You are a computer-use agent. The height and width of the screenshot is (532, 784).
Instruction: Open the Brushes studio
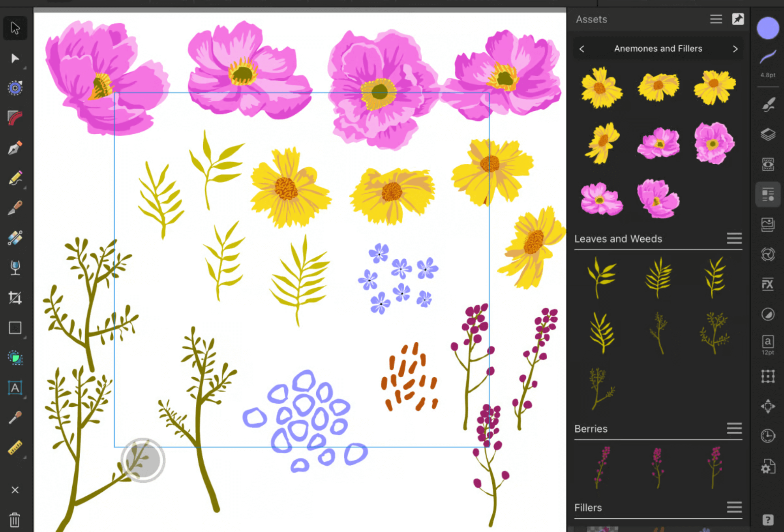tap(768, 105)
